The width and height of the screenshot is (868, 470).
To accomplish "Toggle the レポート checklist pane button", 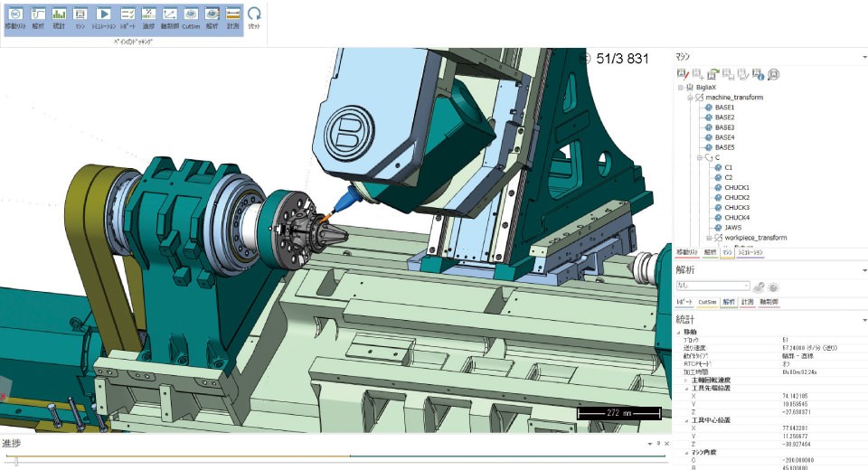I will (127, 14).
